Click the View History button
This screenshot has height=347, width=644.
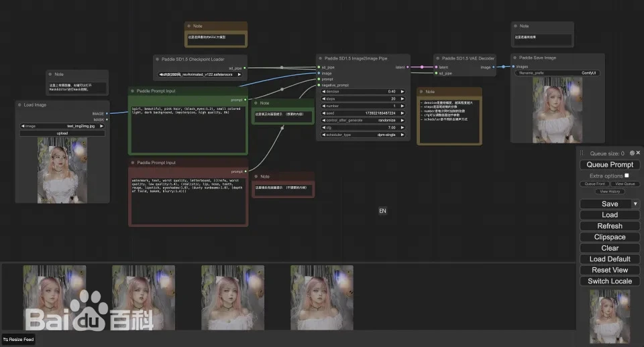pos(610,192)
